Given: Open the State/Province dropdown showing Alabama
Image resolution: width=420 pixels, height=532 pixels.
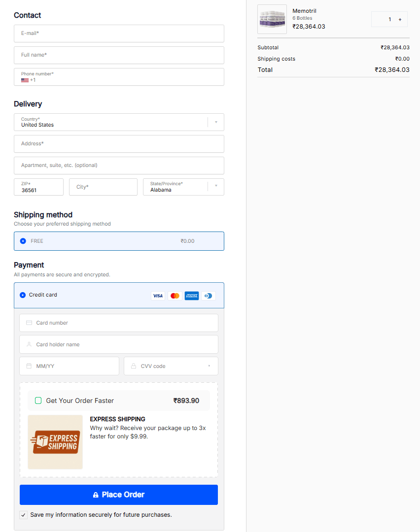Looking at the screenshot, I should click(x=216, y=187).
